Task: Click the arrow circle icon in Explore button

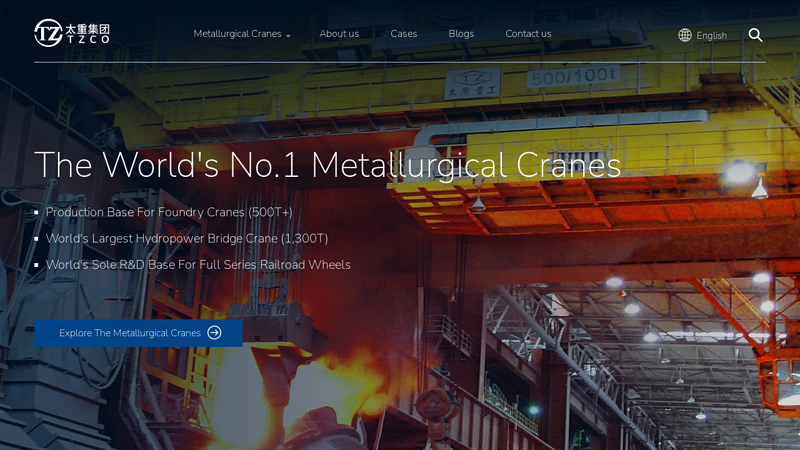Action: click(214, 333)
